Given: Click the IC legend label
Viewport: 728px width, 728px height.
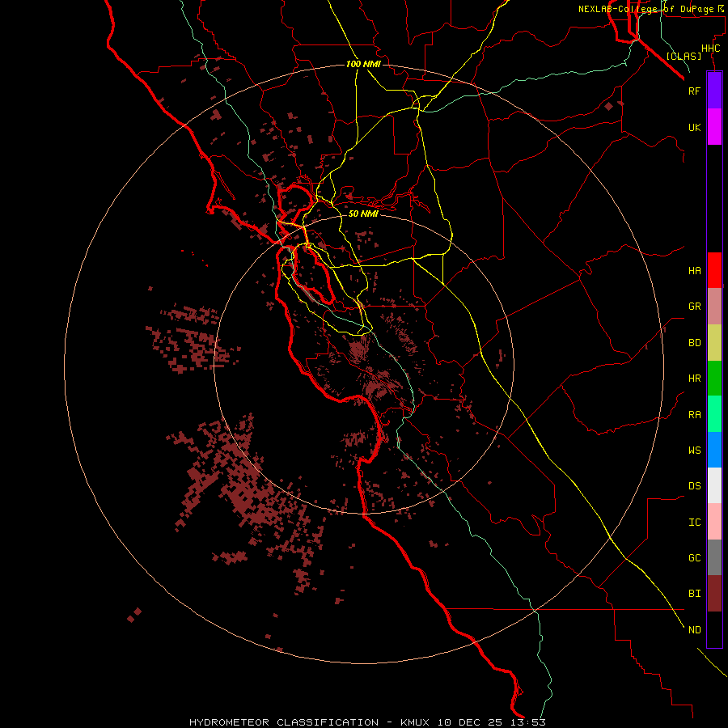Looking at the screenshot, I should (695, 523).
